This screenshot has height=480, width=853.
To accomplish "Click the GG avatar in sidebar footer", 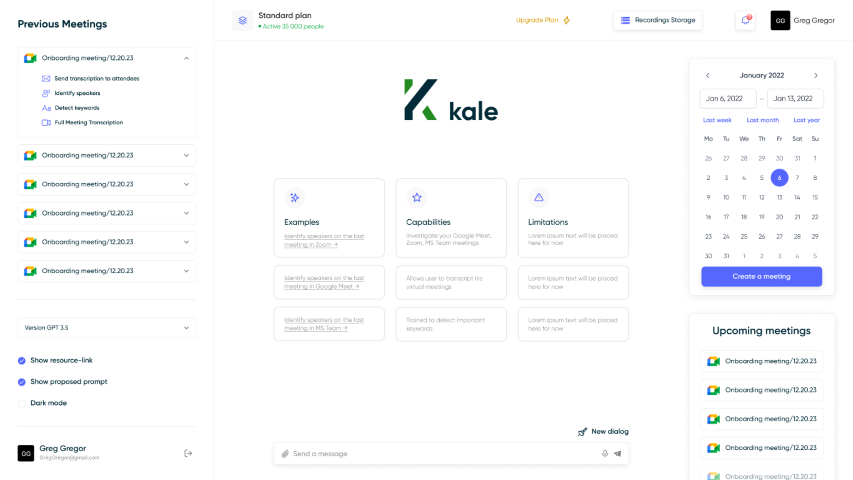I will (x=26, y=453).
